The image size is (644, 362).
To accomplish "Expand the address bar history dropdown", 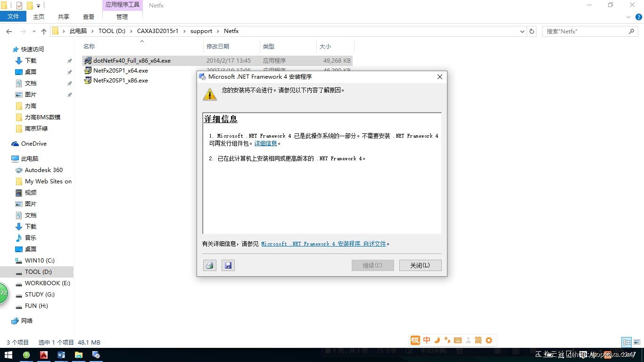I will coord(522,31).
